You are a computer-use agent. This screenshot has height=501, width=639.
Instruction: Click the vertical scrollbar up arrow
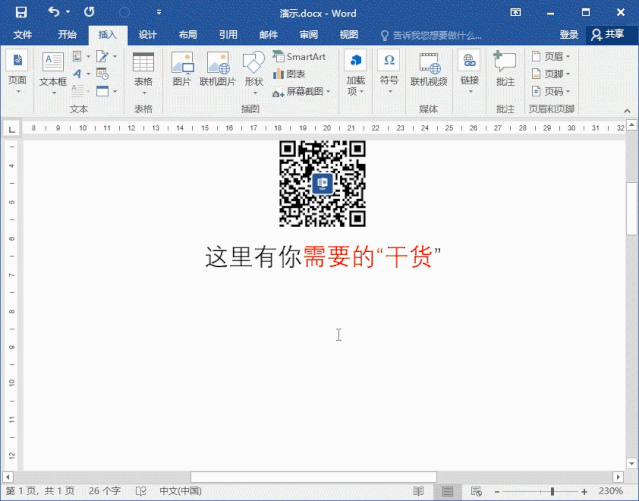(632, 125)
